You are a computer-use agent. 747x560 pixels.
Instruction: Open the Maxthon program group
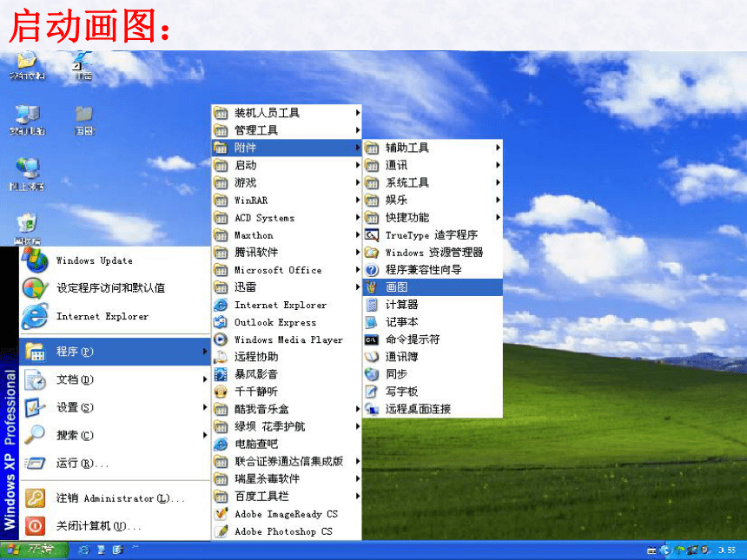pyautogui.click(x=287, y=235)
